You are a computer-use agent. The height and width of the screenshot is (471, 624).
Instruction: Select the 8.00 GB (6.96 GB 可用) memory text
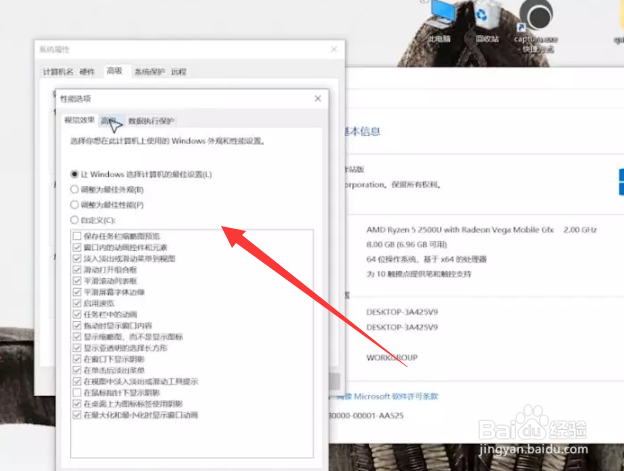coord(407,244)
